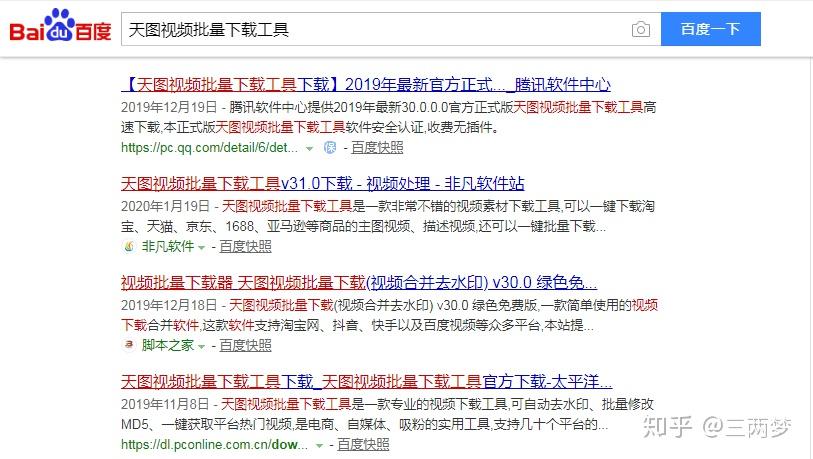Click 百度一下 search button
Viewport: 813px width, 459px height.
pos(710,29)
